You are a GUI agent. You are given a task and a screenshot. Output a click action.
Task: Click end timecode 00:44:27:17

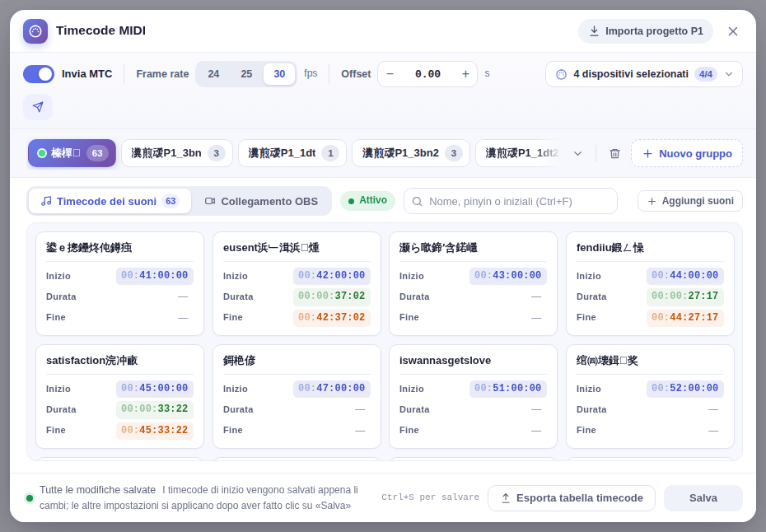point(685,317)
